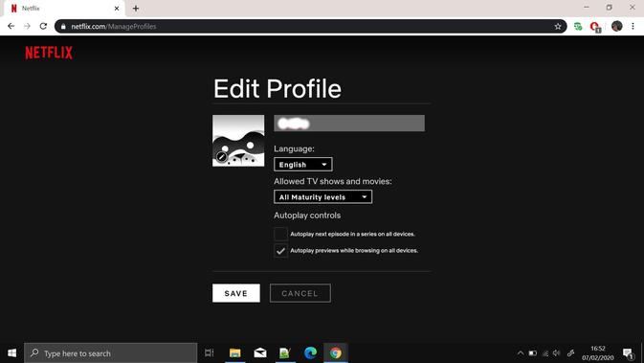644x363 pixels.
Task: Go back with browser back arrow
Action: tap(11, 26)
